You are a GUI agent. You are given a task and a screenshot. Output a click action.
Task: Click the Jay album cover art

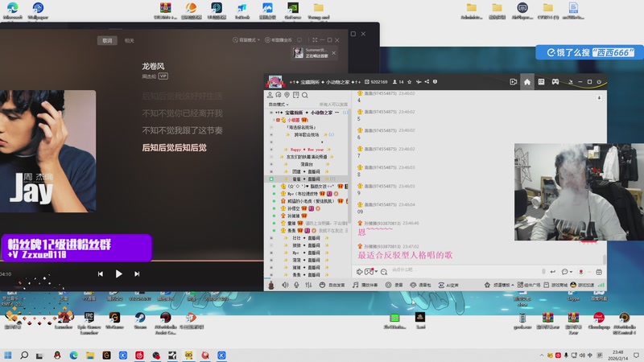48,151
